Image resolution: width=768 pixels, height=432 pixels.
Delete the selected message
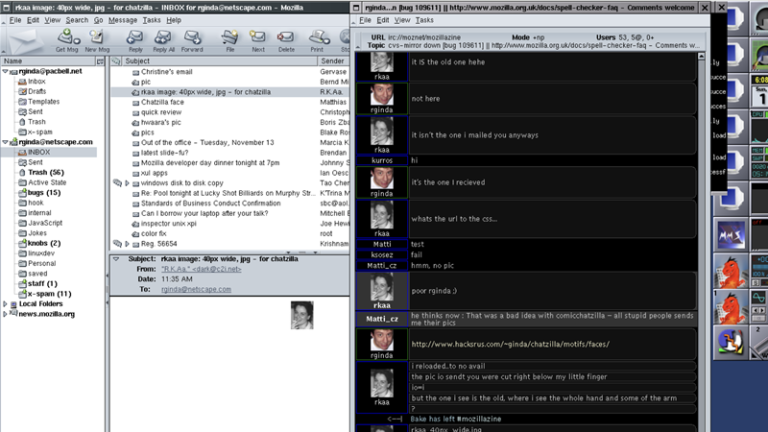[286, 38]
